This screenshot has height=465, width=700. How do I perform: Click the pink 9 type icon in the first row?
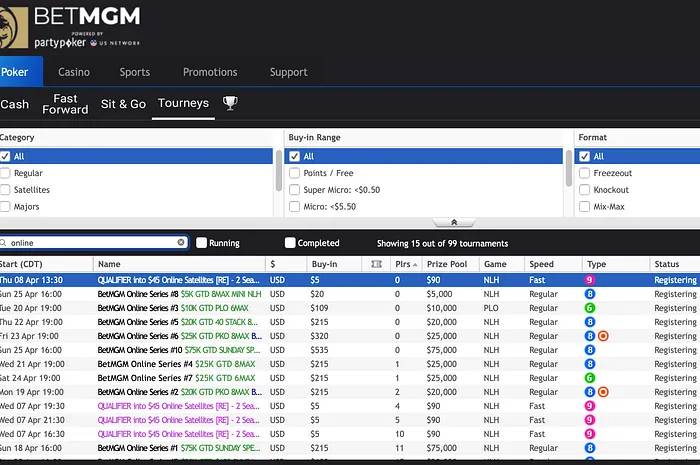tap(590, 280)
